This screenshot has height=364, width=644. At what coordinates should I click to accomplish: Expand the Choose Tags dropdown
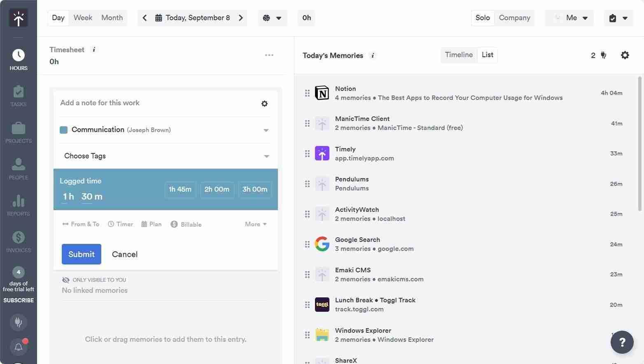click(166, 156)
